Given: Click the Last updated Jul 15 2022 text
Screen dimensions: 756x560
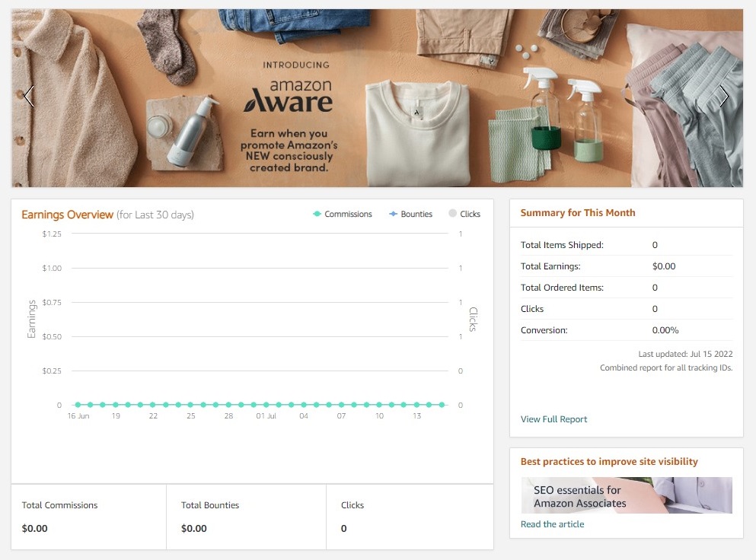Looking at the screenshot, I should click(x=685, y=355).
